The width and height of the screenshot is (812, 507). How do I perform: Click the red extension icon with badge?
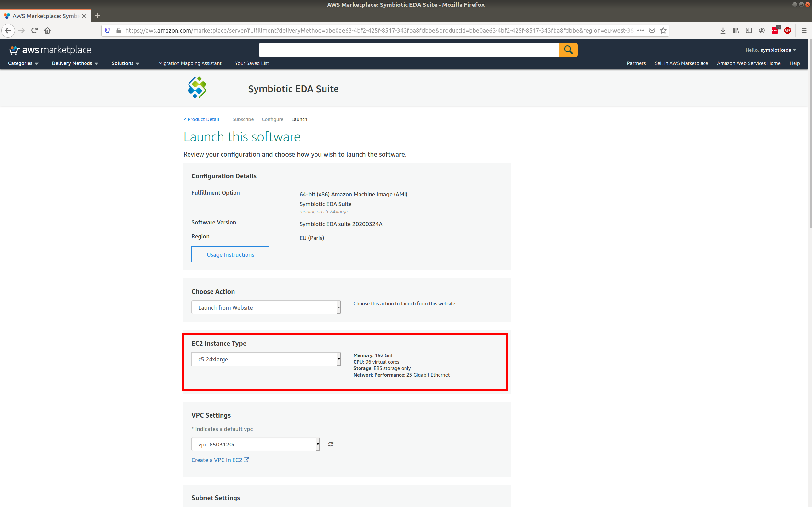775,30
